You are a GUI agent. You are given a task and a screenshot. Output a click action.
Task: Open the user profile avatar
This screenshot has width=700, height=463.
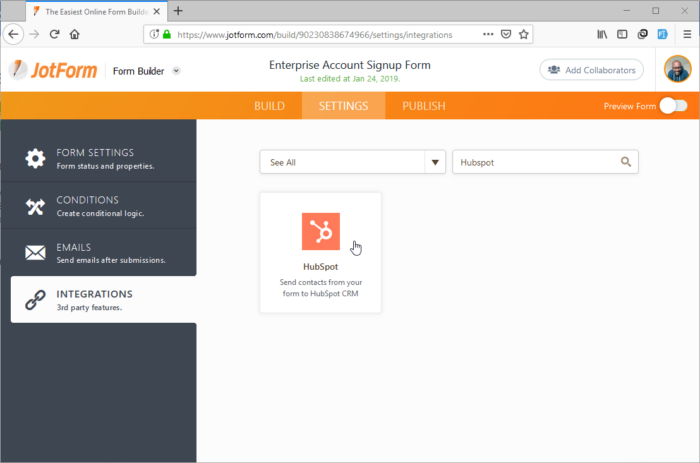(677, 69)
